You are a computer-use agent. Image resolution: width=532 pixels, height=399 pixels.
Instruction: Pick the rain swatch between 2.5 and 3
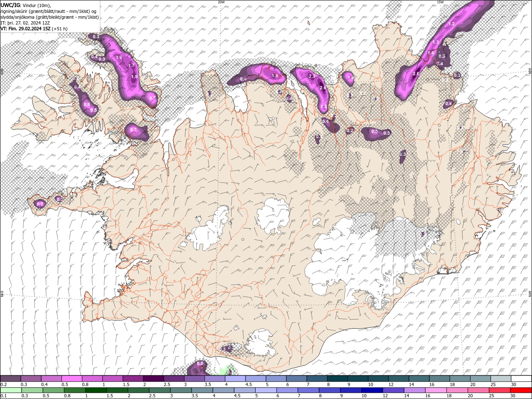pyautogui.click(x=160, y=390)
